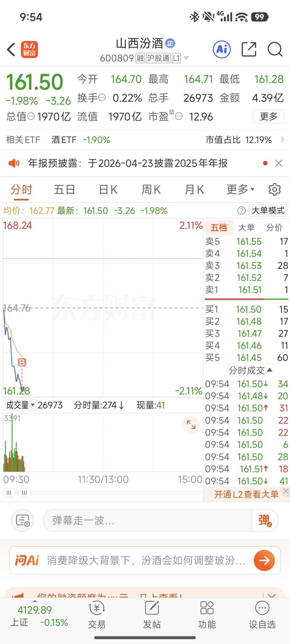Dismiss the 年报预披露 notice
The image size is (290, 644).
[279, 163]
